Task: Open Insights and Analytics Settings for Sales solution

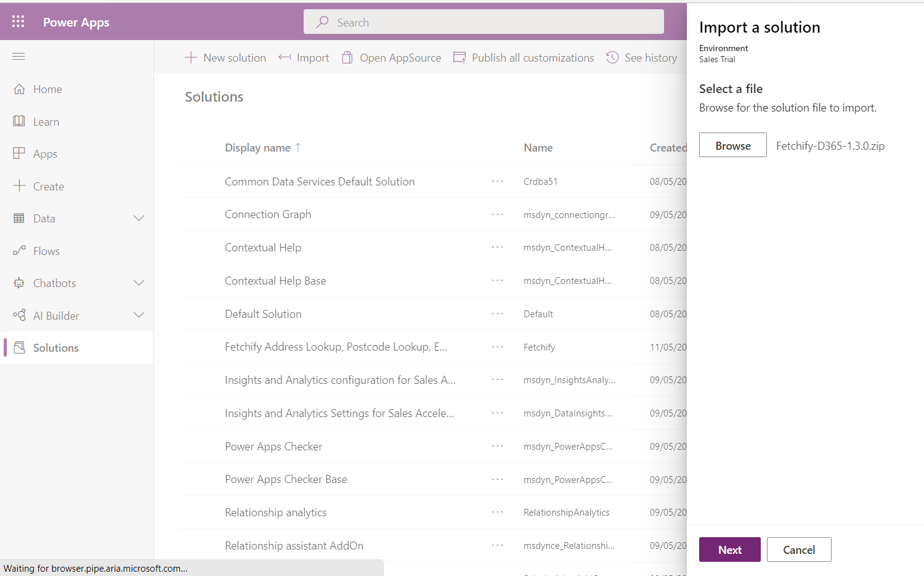Action: (x=339, y=413)
